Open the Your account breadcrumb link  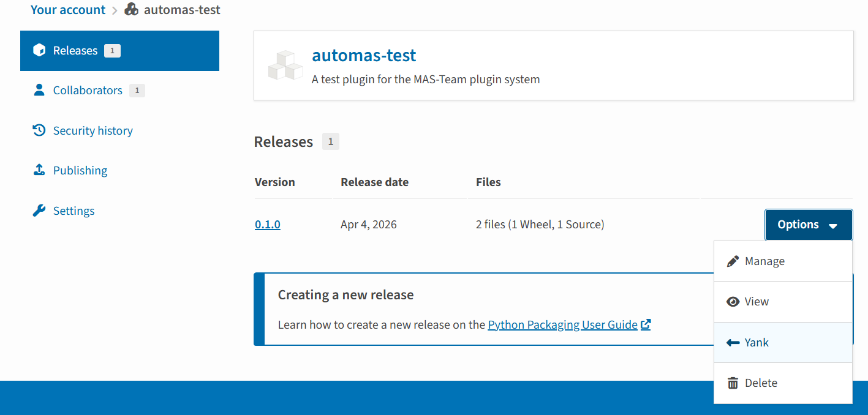(68, 10)
